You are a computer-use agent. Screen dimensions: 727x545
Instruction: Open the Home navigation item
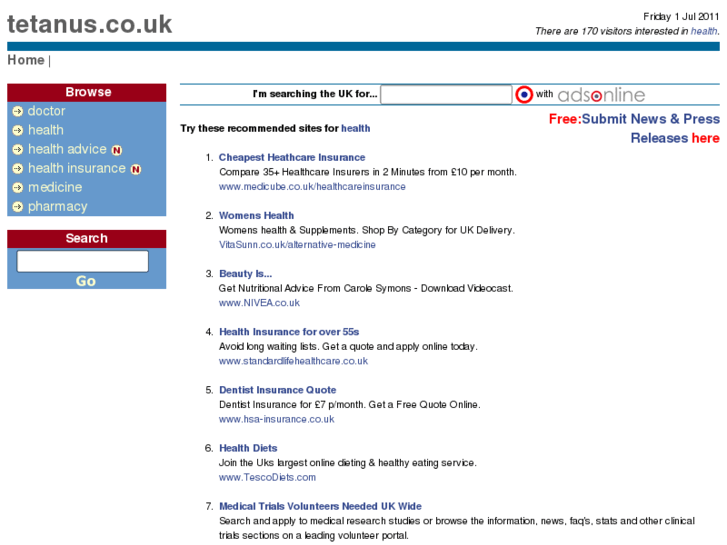coord(26,60)
